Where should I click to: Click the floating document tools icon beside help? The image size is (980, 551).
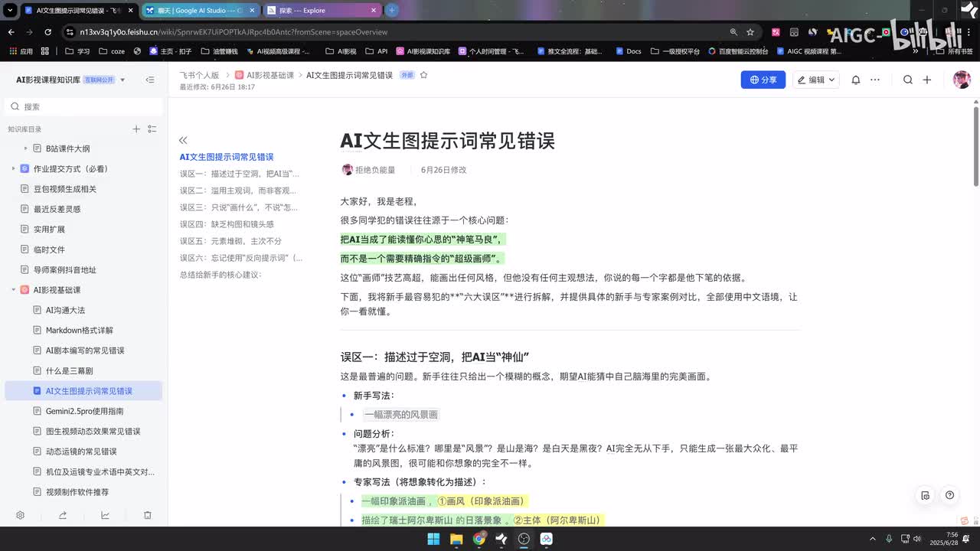coord(926,495)
